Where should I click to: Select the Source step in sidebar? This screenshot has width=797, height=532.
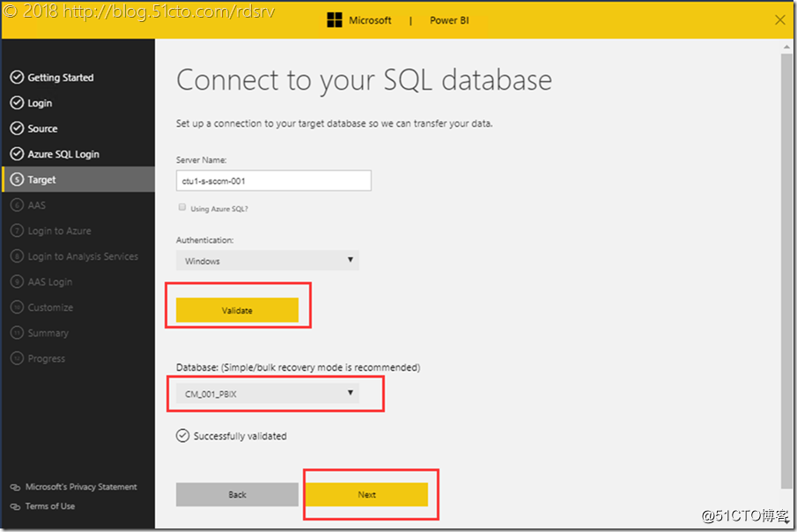pos(77,129)
